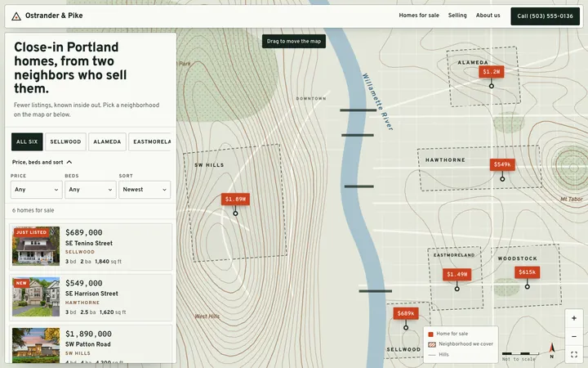Click the Neighborhood we cover legend swatch
This screenshot has width=588, height=368.
tap(432, 344)
